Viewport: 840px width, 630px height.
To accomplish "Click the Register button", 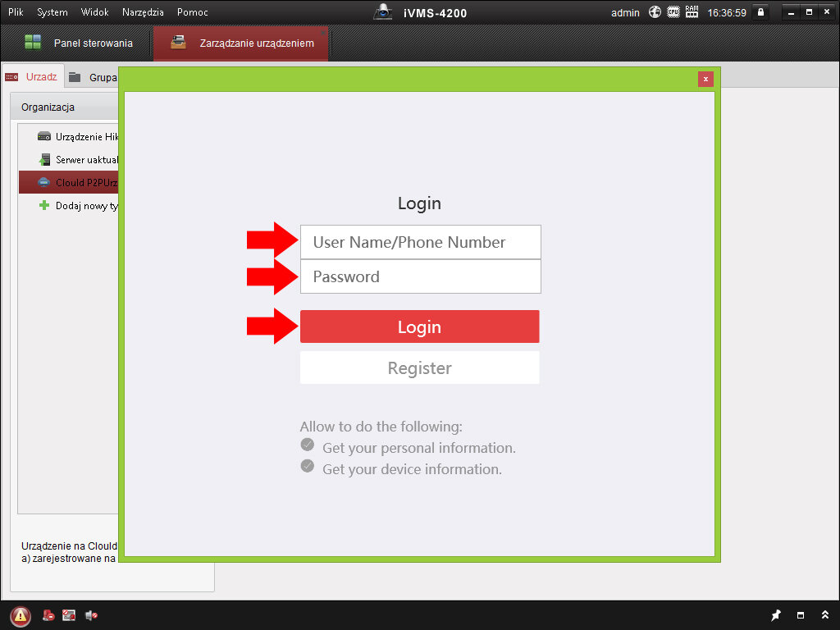I will (419, 368).
